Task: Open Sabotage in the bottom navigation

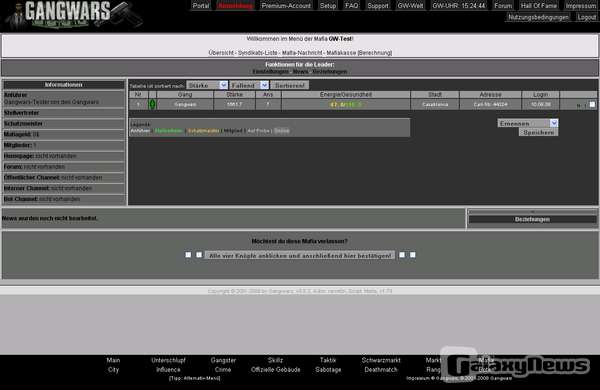Action: 328,370
